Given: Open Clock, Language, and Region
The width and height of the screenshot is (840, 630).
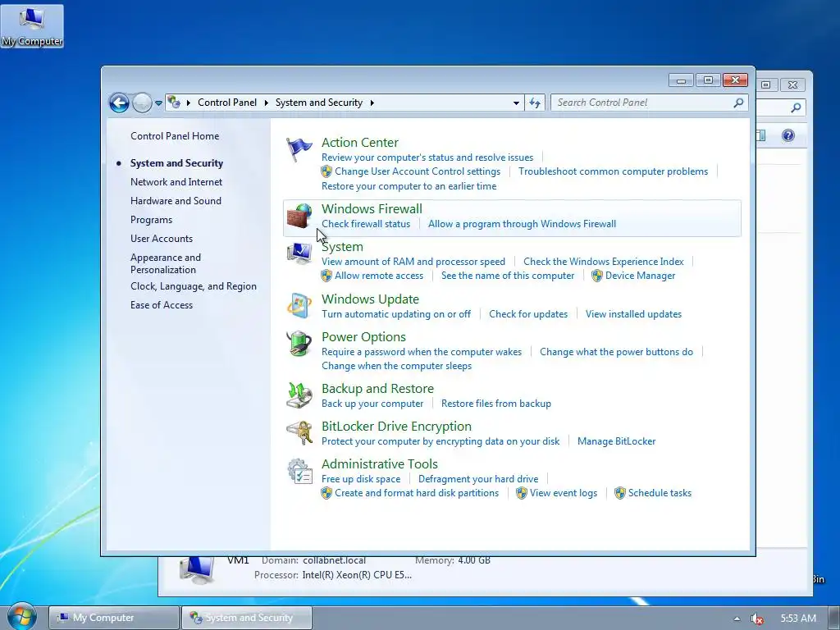Looking at the screenshot, I should [x=194, y=286].
